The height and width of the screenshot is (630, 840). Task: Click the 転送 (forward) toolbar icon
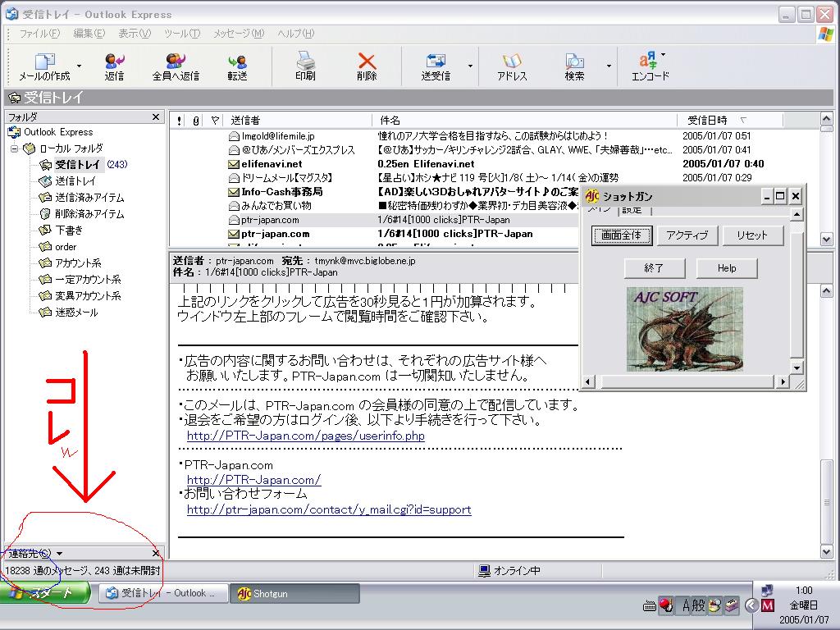point(237,67)
